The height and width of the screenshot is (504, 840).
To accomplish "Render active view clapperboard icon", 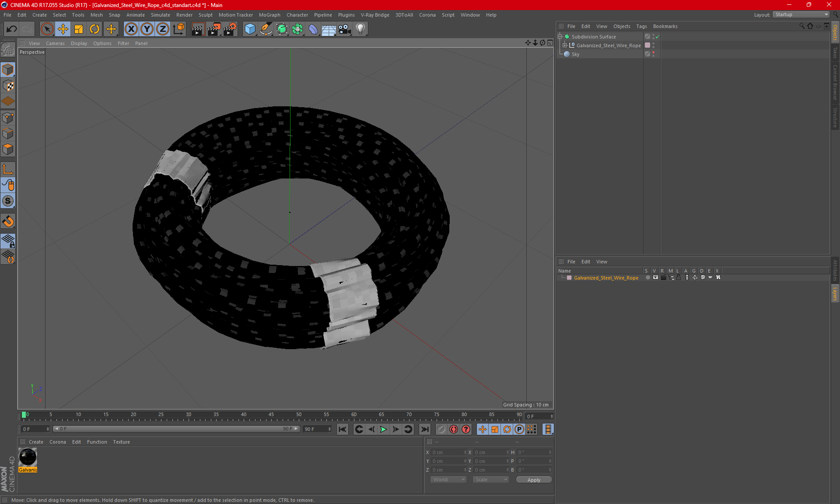I will point(198,29).
